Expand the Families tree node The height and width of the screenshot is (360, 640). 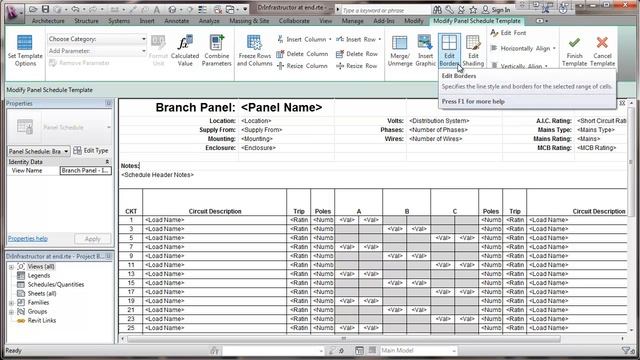point(11,303)
